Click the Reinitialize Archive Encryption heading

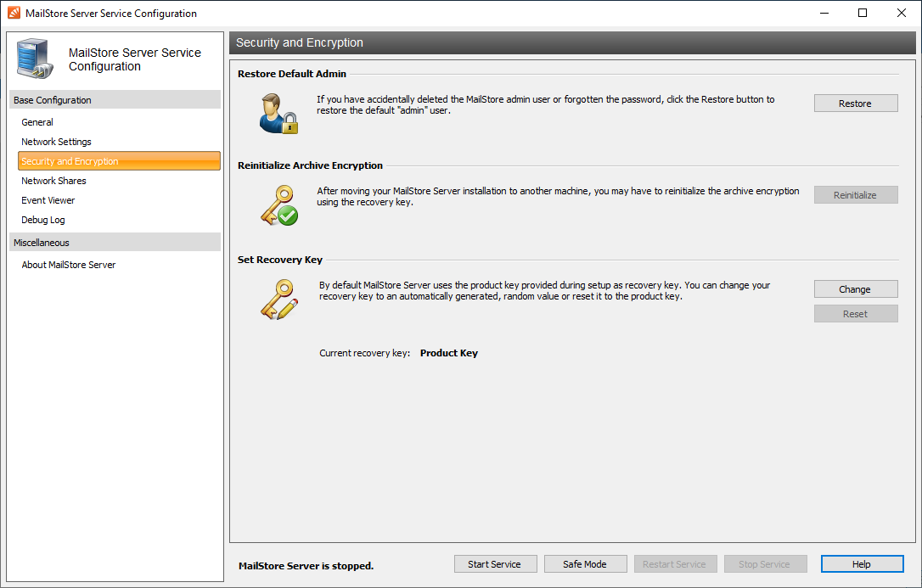[310, 165]
